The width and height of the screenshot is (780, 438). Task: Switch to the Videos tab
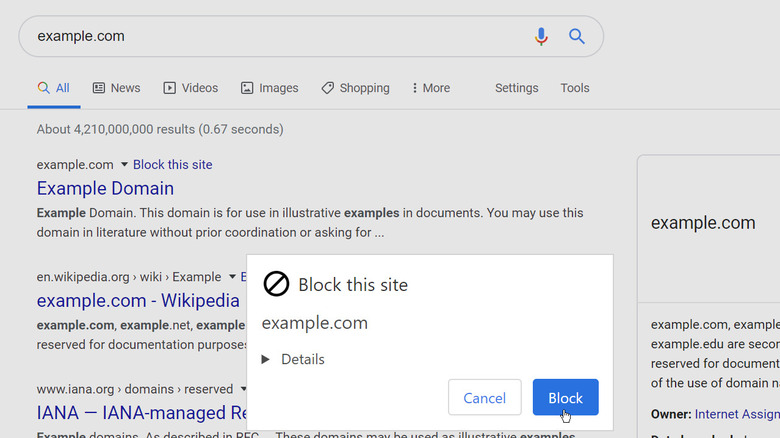tap(190, 88)
